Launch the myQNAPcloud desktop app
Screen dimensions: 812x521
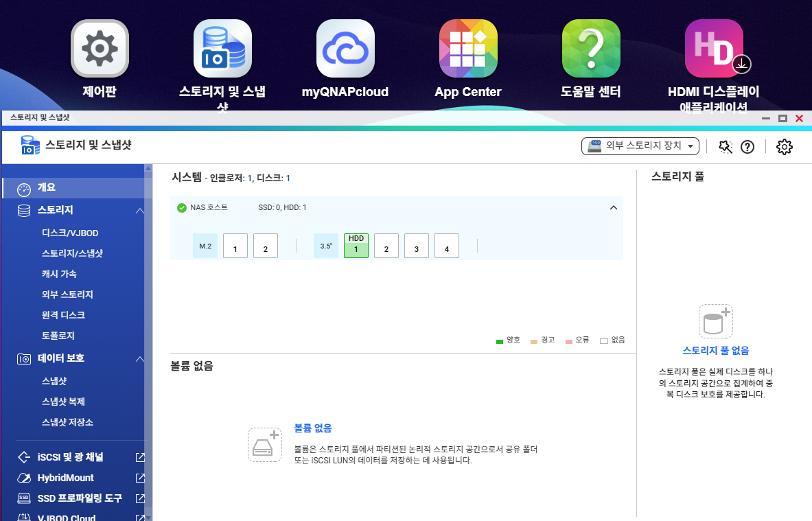345,49
